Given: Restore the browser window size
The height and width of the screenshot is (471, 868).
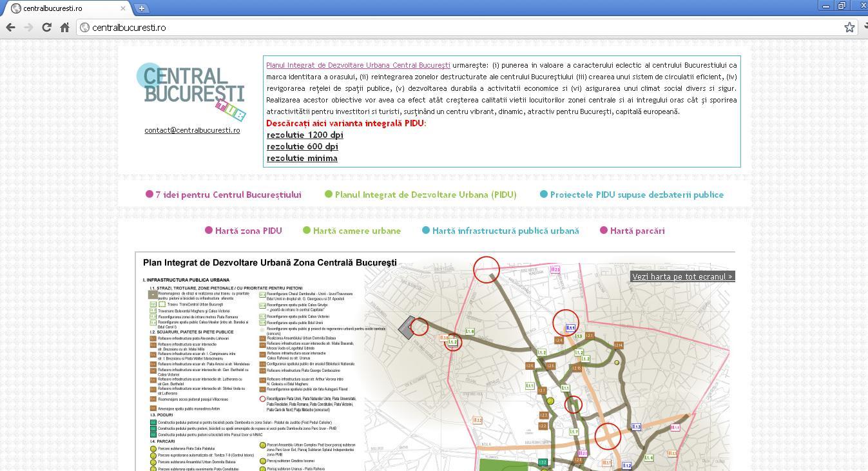Looking at the screenshot, I should coord(842,6).
